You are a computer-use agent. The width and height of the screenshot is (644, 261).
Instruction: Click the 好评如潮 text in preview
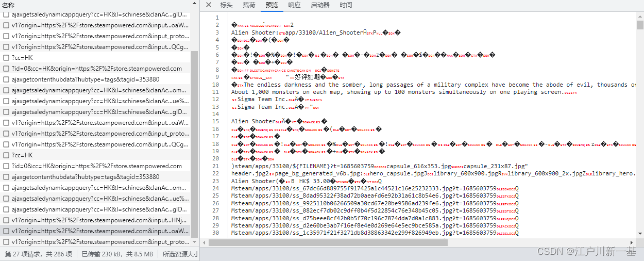click(308, 77)
